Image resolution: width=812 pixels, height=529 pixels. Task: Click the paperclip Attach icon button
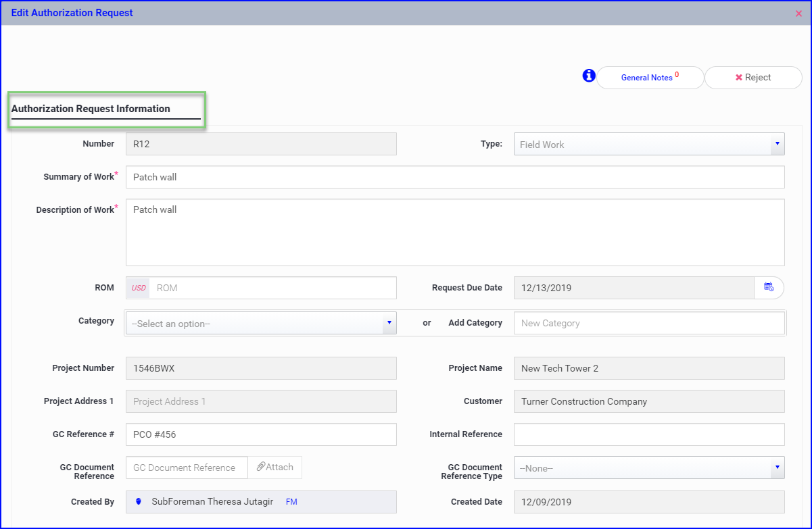275,468
